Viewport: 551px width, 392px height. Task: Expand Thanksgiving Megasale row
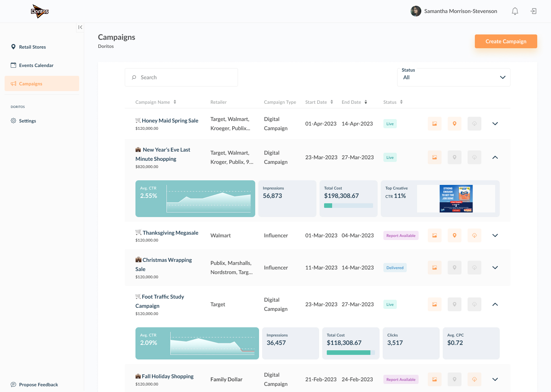click(495, 235)
